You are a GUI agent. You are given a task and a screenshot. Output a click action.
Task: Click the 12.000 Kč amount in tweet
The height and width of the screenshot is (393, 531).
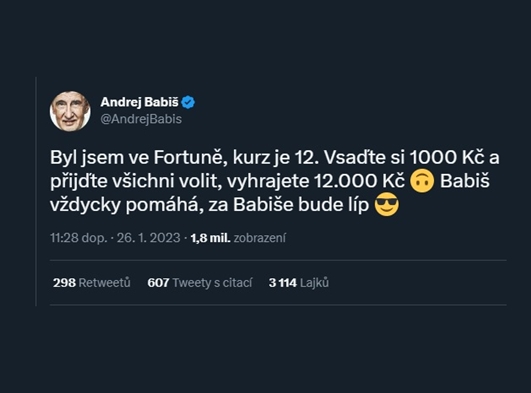pos(360,181)
